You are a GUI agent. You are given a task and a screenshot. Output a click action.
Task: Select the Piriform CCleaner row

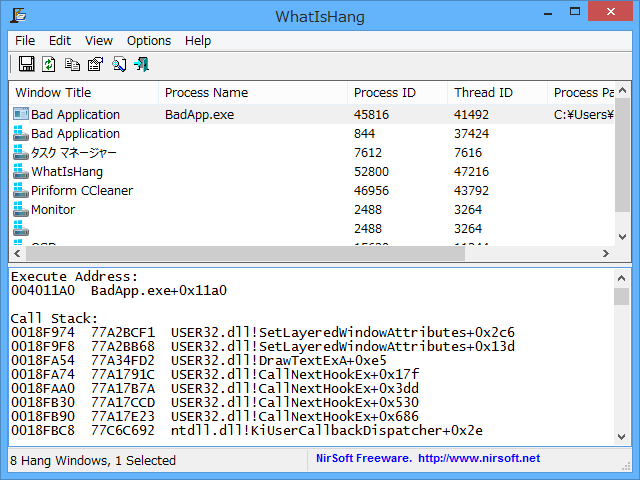click(x=312, y=190)
